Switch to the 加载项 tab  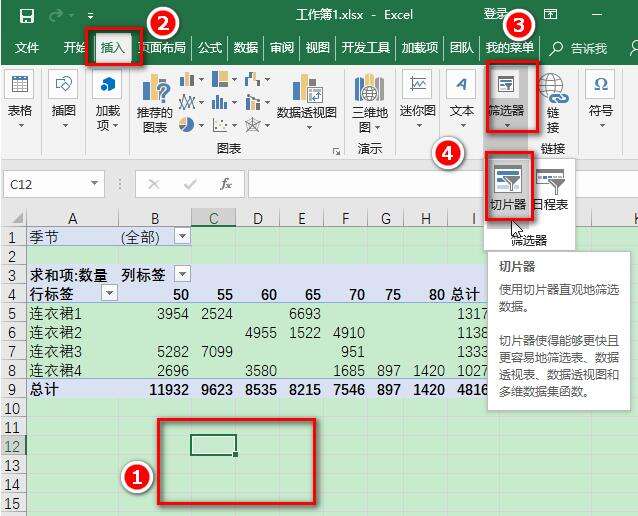tap(420, 48)
